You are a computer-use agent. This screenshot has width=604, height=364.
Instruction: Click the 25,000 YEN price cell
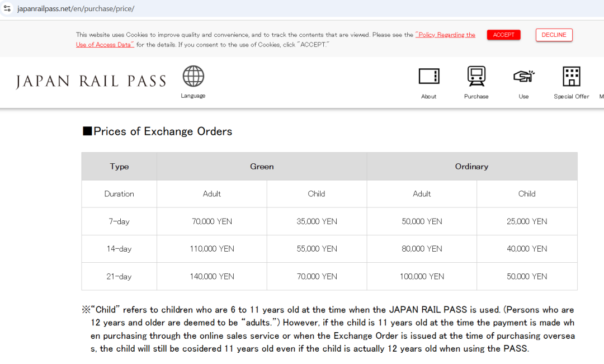click(527, 221)
